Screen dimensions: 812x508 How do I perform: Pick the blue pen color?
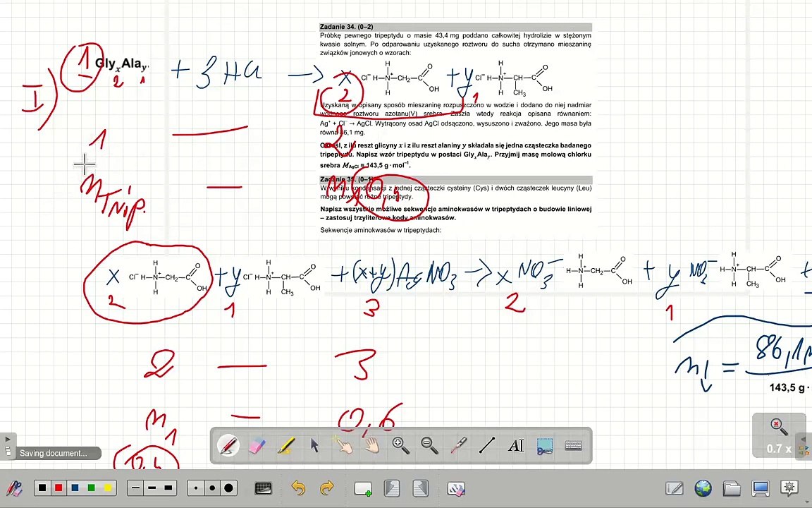click(x=75, y=488)
